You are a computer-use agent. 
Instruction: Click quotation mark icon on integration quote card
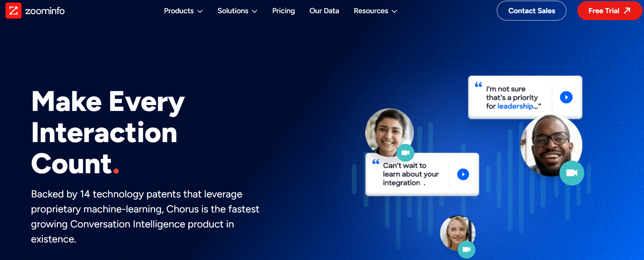click(376, 161)
